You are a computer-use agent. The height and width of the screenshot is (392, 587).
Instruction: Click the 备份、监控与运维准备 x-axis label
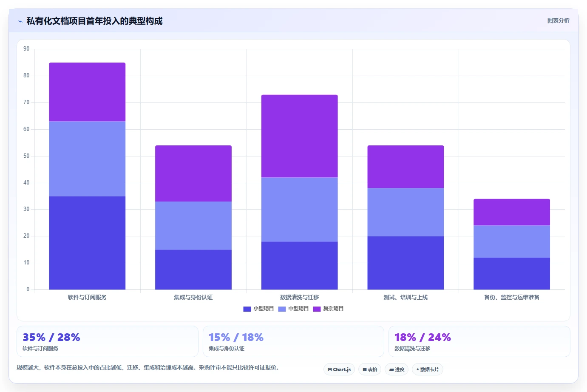point(512,297)
